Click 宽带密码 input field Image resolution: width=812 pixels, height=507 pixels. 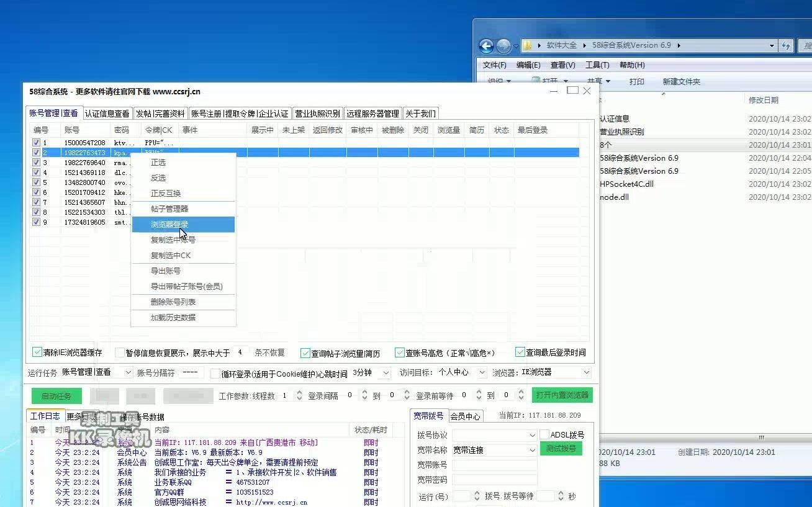[x=494, y=480]
